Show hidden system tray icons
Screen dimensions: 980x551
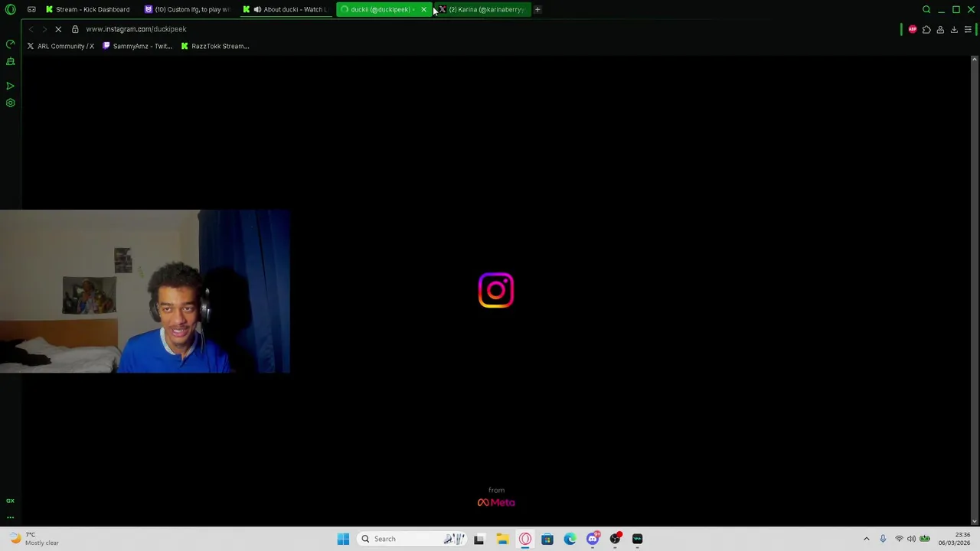pos(867,539)
